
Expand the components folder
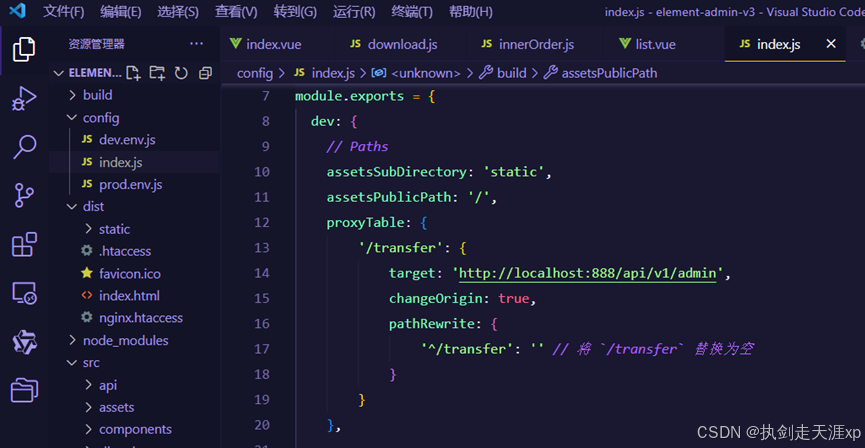(x=135, y=429)
